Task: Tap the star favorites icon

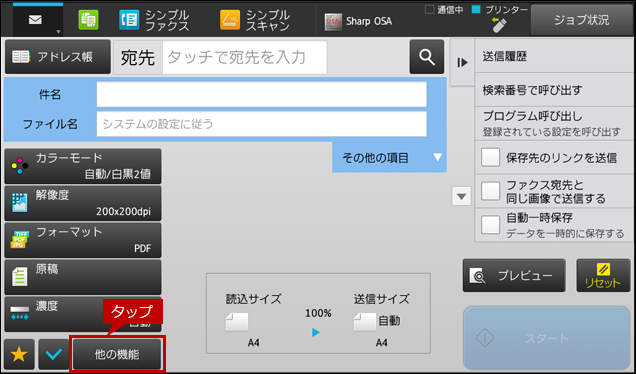Action: [x=19, y=354]
